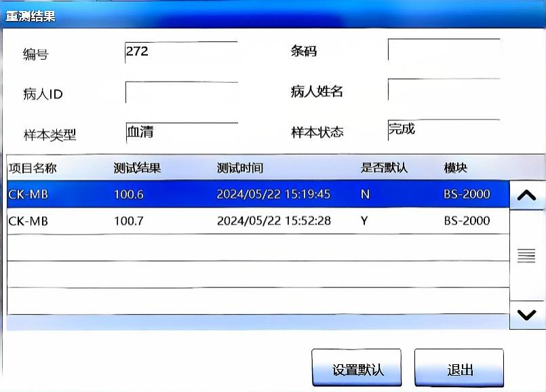Click the 退出 button to exit
This screenshot has height=392, width=546.
coord(459,370)
